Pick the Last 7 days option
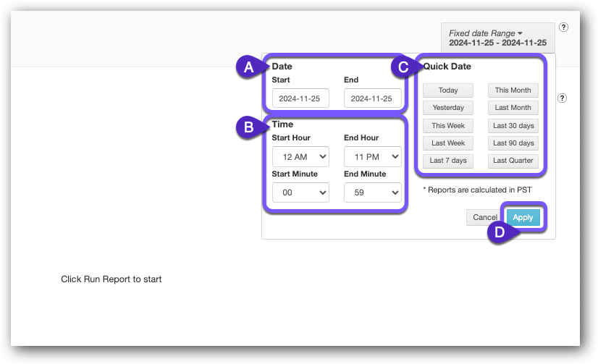 pos(448,161)
